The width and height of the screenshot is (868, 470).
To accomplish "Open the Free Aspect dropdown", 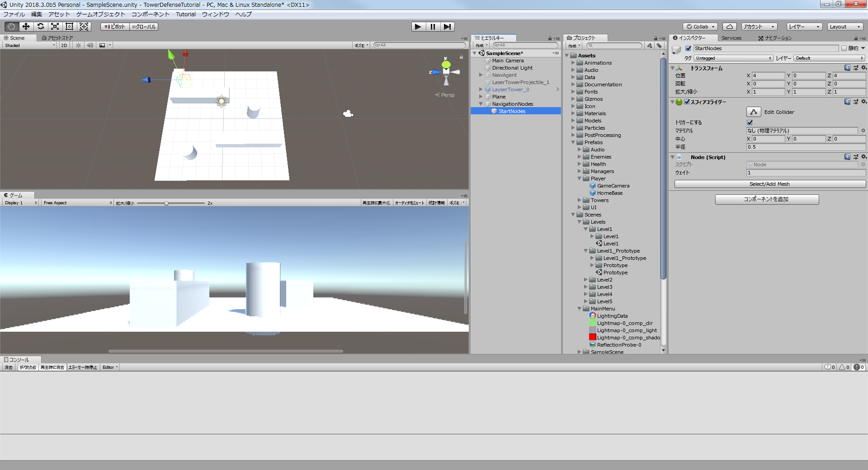I will (77, 203).
